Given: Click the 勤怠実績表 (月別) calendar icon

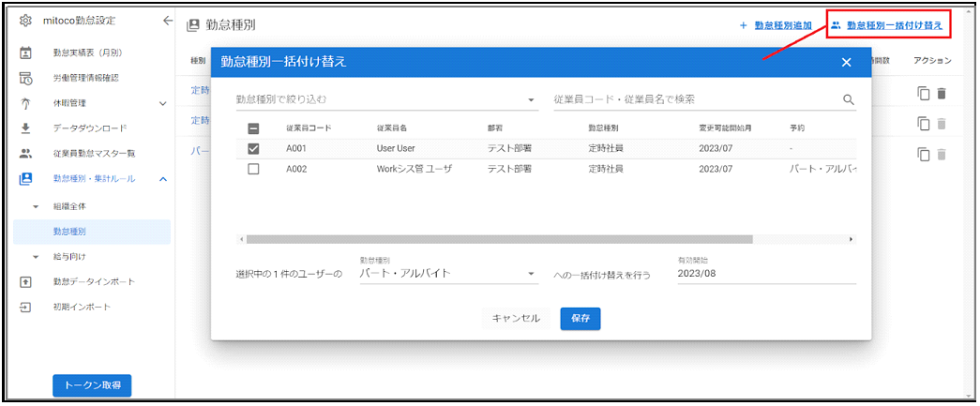Looking at the screenshot, I should click(26, 53).
